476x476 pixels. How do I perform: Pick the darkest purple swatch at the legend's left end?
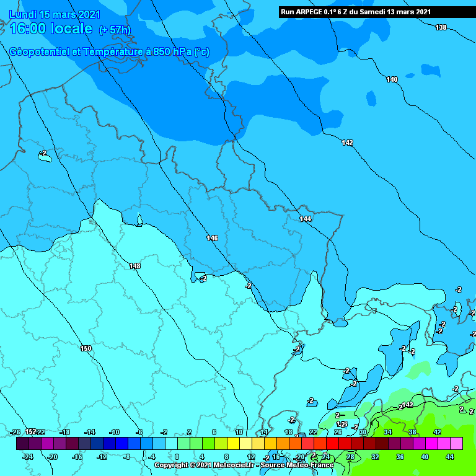tap(22, 443)
